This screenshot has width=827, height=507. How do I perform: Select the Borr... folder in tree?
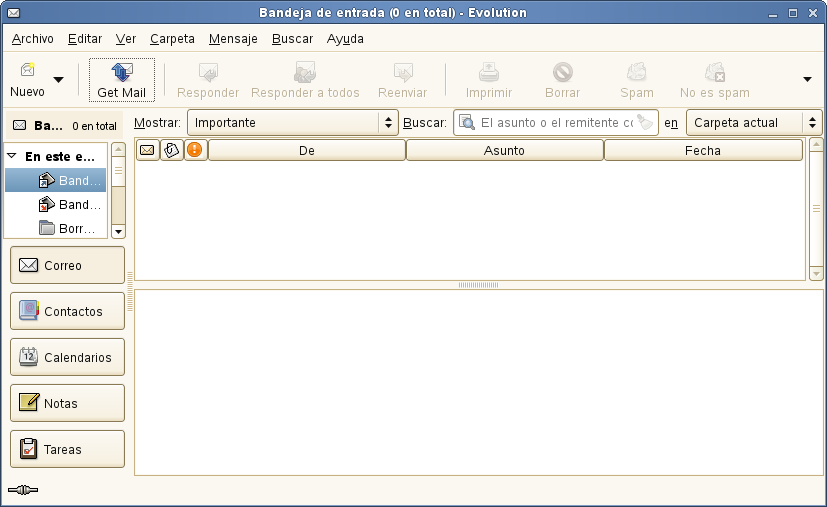click(55, 228)
